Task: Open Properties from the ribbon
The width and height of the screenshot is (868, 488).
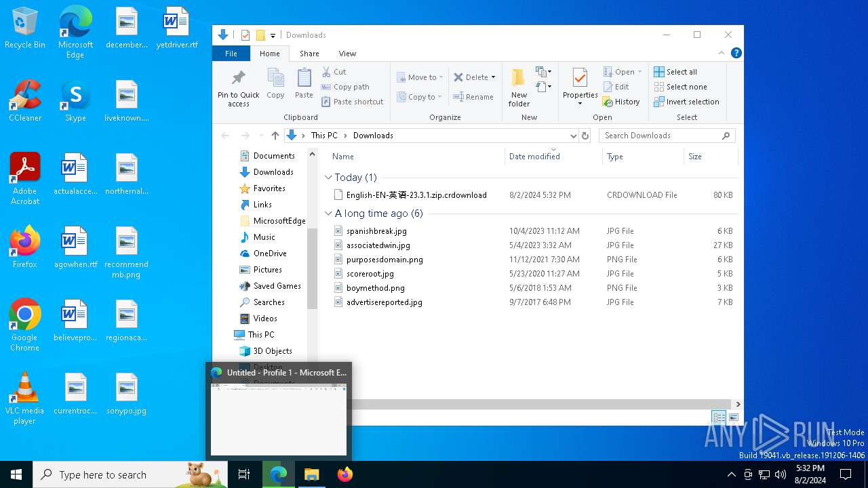Action: tap(580, 87)
